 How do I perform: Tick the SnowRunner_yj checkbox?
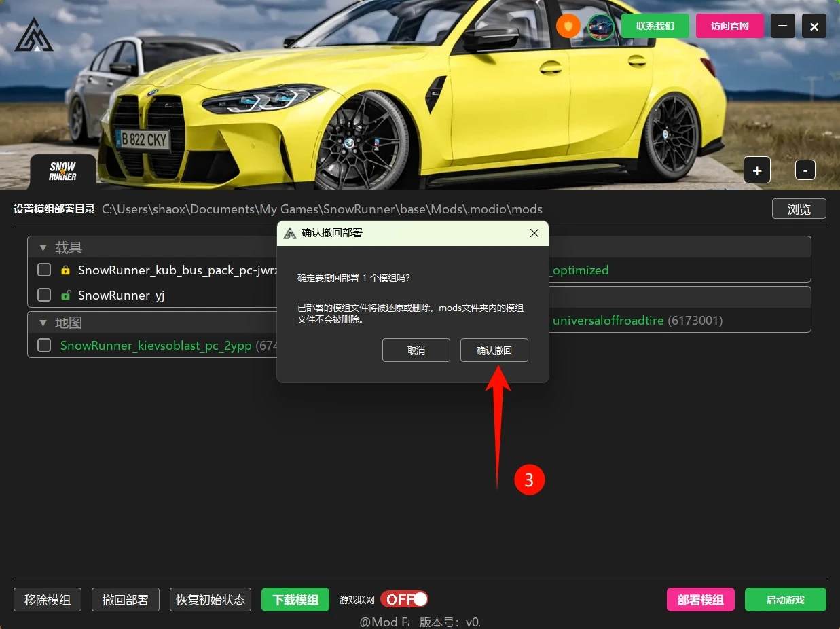[x=44, y=295]
